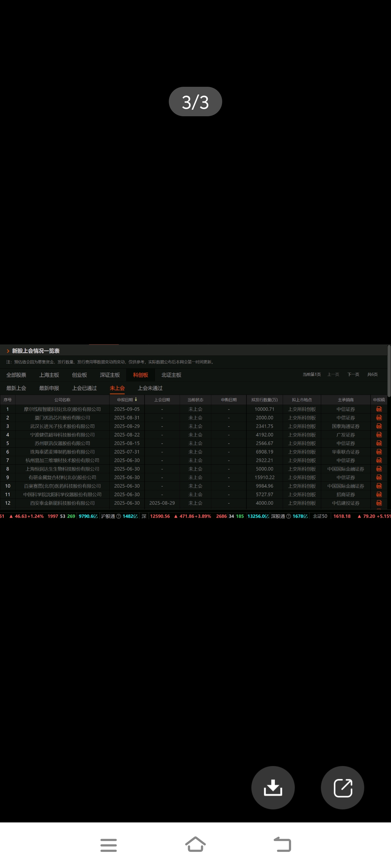Open PDF filing for 摩尔线程智能科技

click(x=379, y=409)
